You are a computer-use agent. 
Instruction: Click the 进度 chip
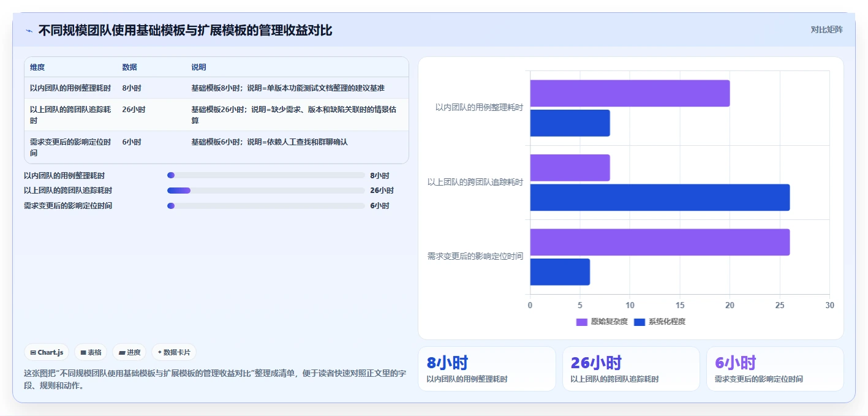click(x=129, y=352)
